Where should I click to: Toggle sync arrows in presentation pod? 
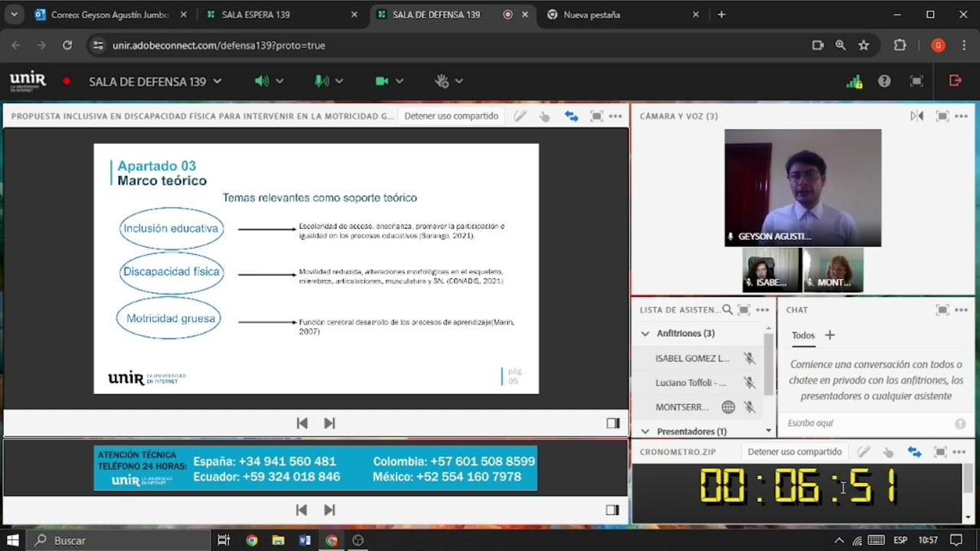point(571,116)
